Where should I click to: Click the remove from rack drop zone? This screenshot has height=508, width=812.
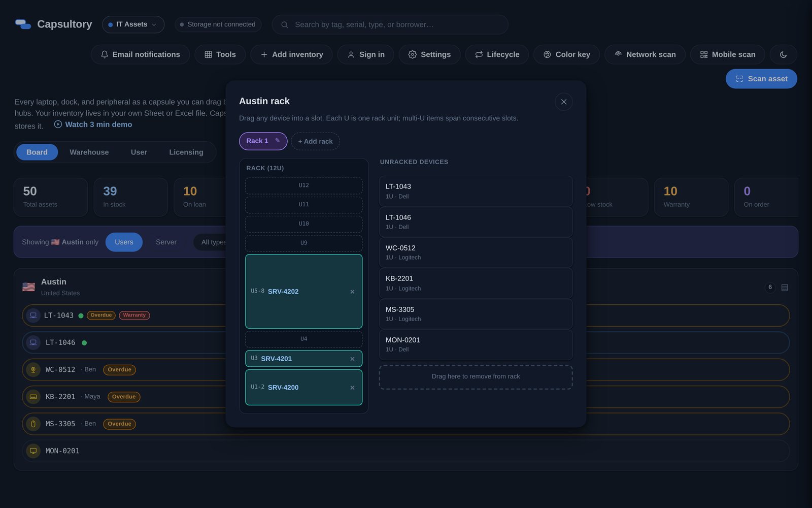pos(476,377)
